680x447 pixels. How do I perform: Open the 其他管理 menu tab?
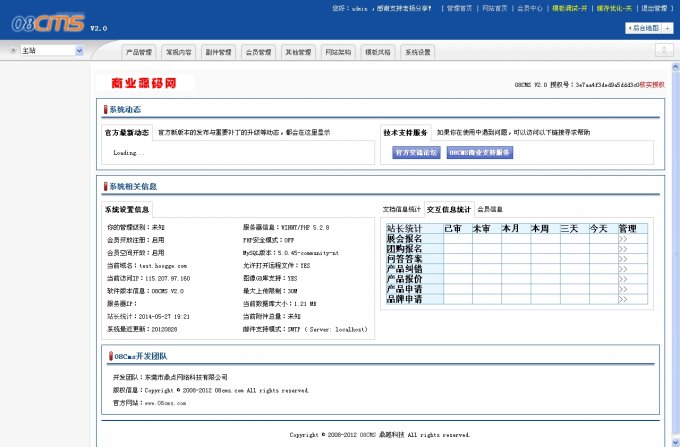[x=298, y=52]
